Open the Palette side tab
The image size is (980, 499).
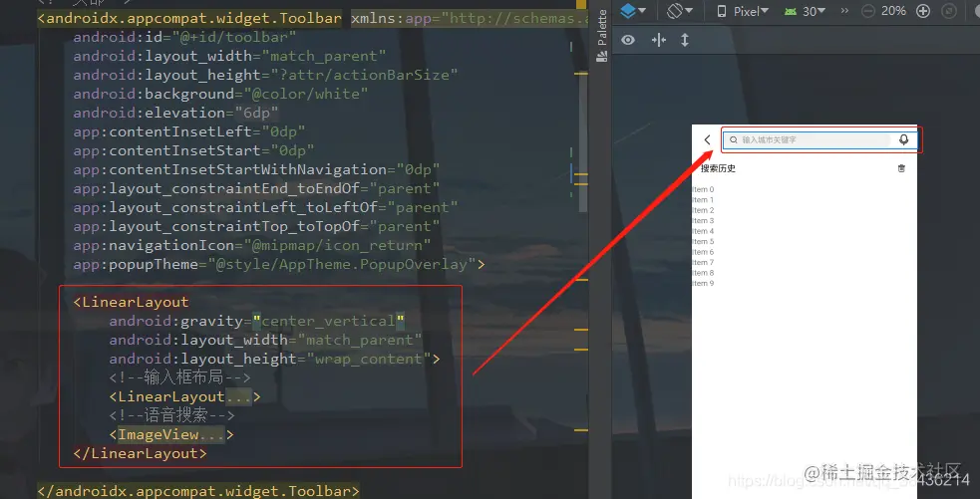point(602,36)
